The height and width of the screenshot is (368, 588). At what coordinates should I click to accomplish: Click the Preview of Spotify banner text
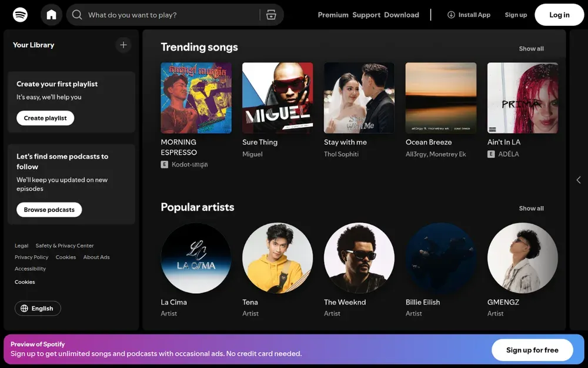pos(38,344)
